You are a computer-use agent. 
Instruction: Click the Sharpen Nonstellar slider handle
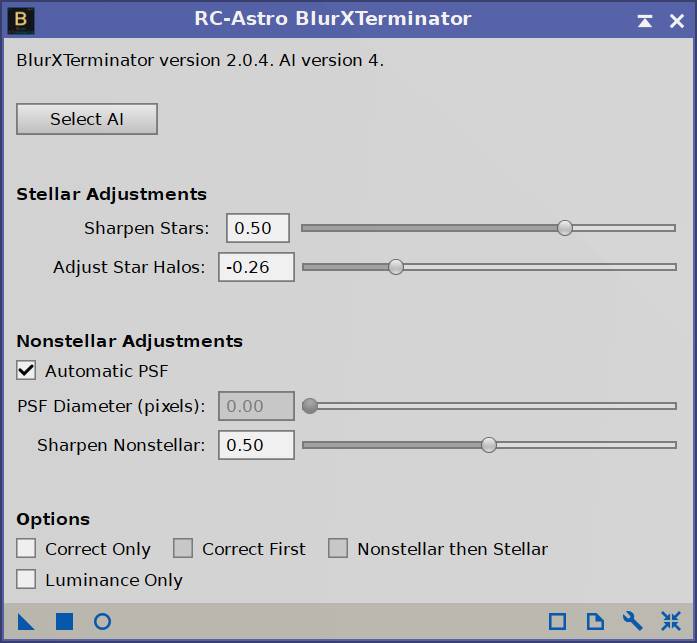tap(489, 445)
